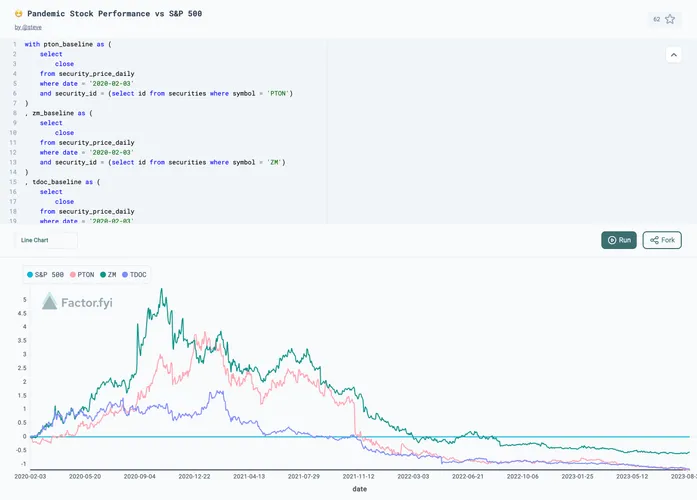
Task: Fork this query
Action: click(662, 240)
